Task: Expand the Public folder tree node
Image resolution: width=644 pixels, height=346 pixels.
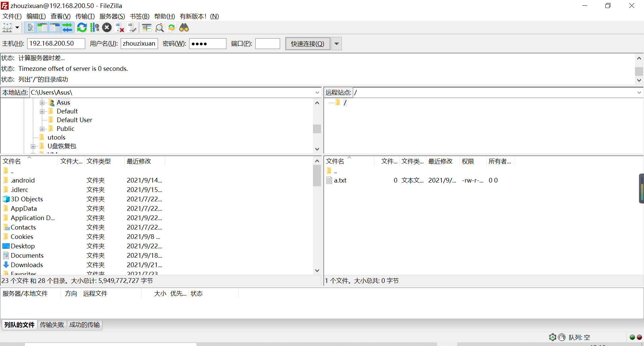Action: pyautogui.click(x=42, y=129)
